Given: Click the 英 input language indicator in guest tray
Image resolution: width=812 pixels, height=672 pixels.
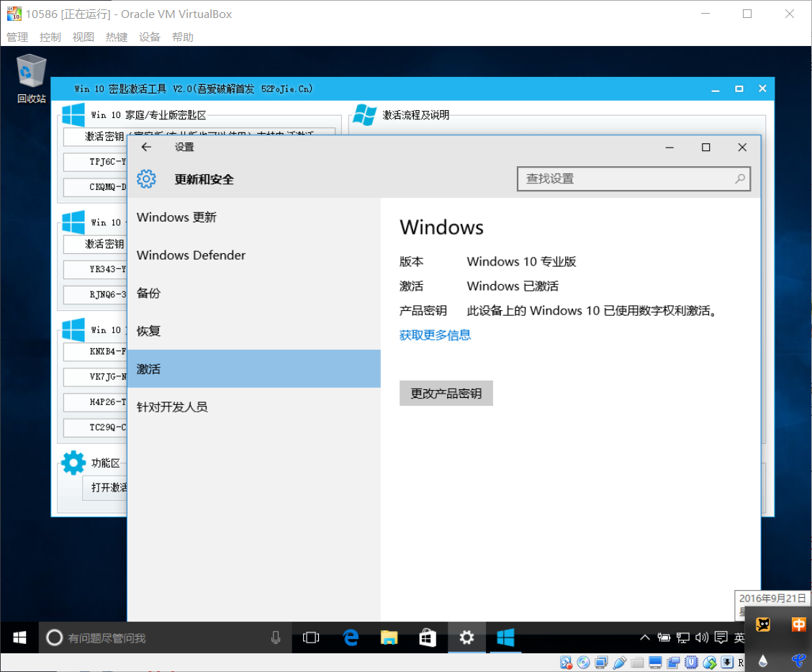Looking at the screenshot, I should pyautogui.click(x=739, y=638).
